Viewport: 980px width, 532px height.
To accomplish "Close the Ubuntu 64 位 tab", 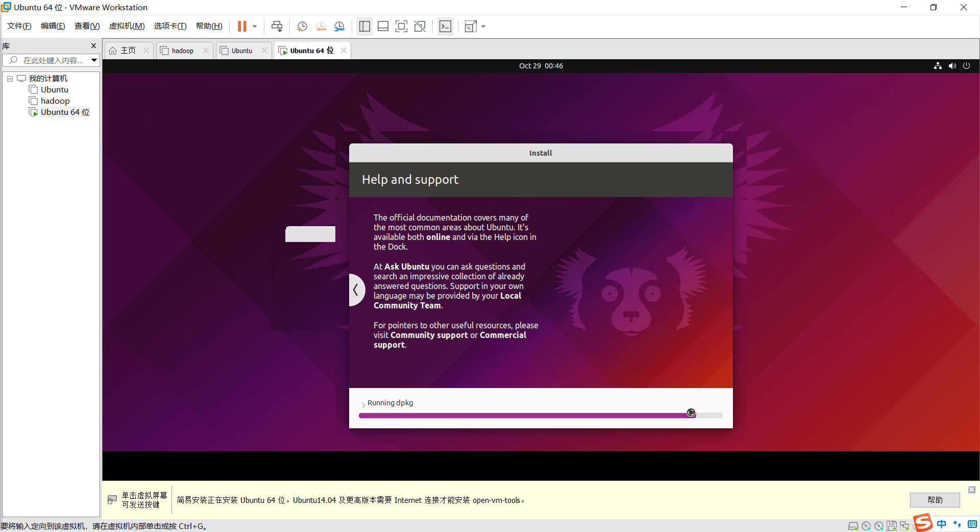I will tap(344, 50).
